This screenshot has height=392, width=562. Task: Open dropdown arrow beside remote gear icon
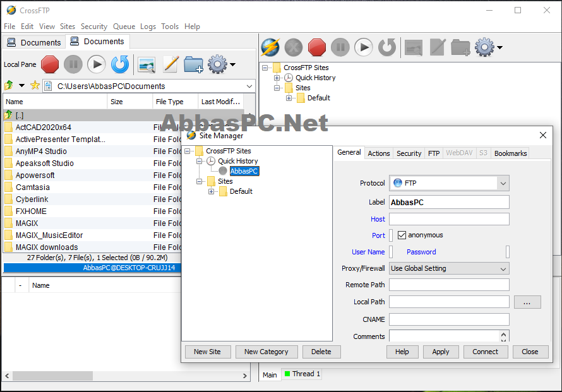(499, 47)
